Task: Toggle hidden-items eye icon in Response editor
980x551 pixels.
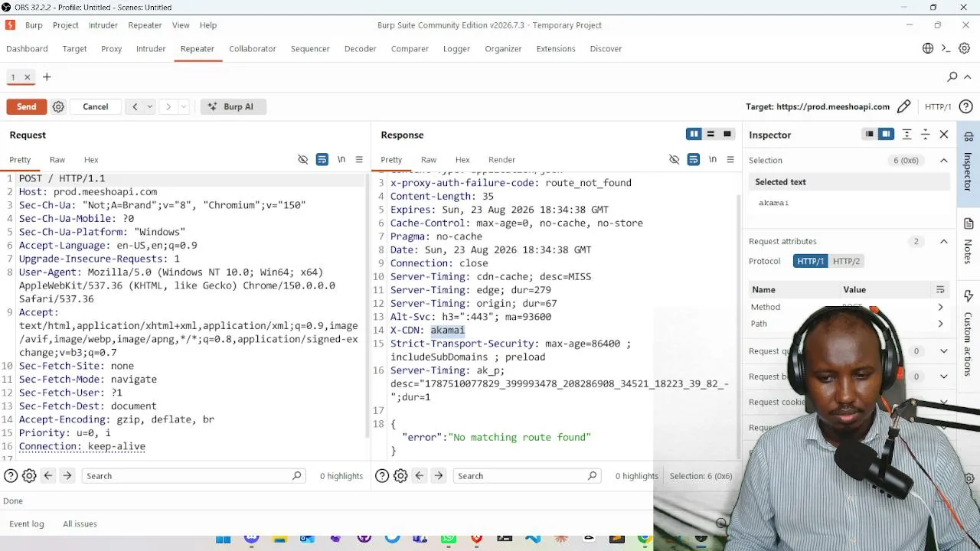Action: tap(675, 159)
